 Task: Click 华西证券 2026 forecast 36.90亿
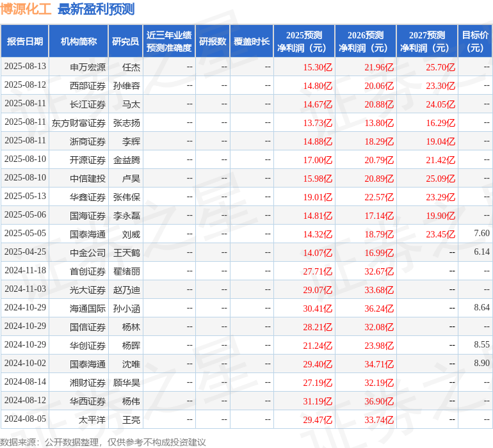tap(379, 401)
